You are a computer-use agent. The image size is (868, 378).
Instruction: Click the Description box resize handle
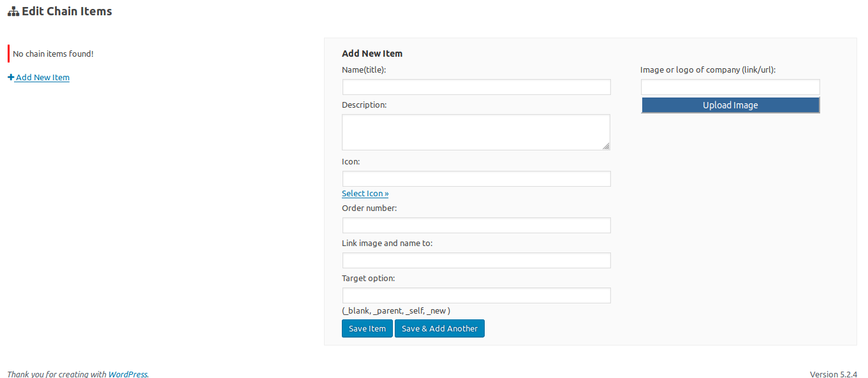click(606, 146)
